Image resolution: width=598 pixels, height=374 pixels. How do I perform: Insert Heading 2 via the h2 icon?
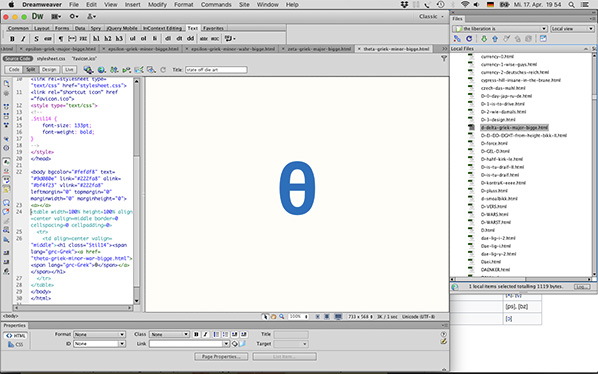click(x=108, y=39)
